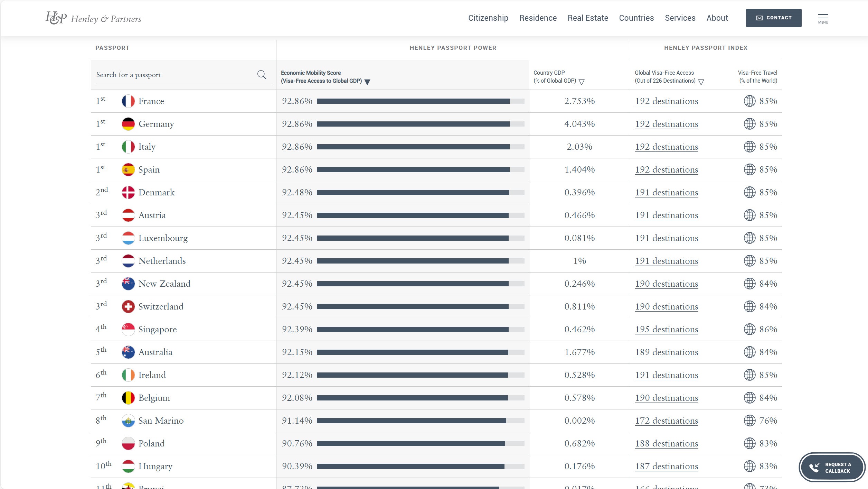
Task: Open Australia's 189 destinations link
Action: (666, 352)
